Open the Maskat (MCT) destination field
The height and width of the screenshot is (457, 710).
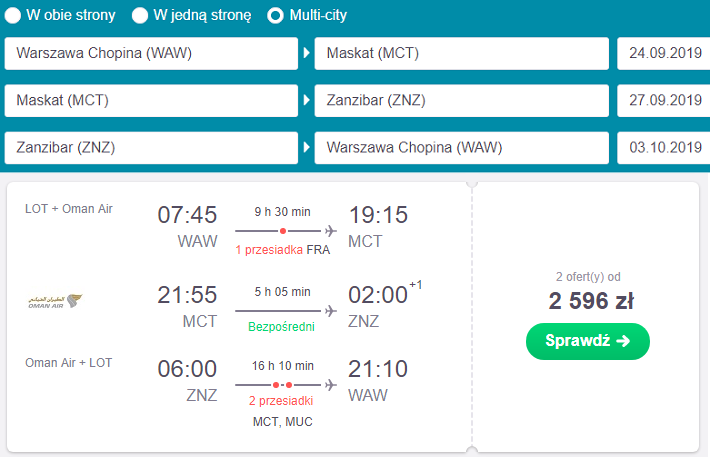click(461, 53)
